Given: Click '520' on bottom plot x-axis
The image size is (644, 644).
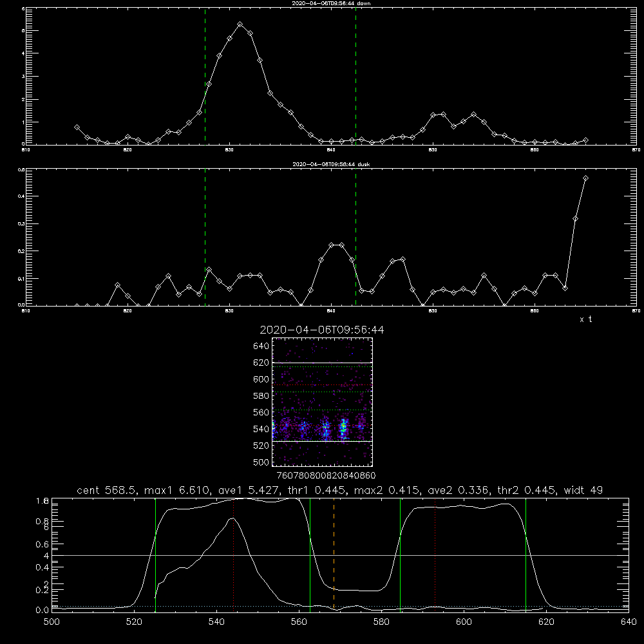Looking at the screenshot, I should (x=134, y=621).
